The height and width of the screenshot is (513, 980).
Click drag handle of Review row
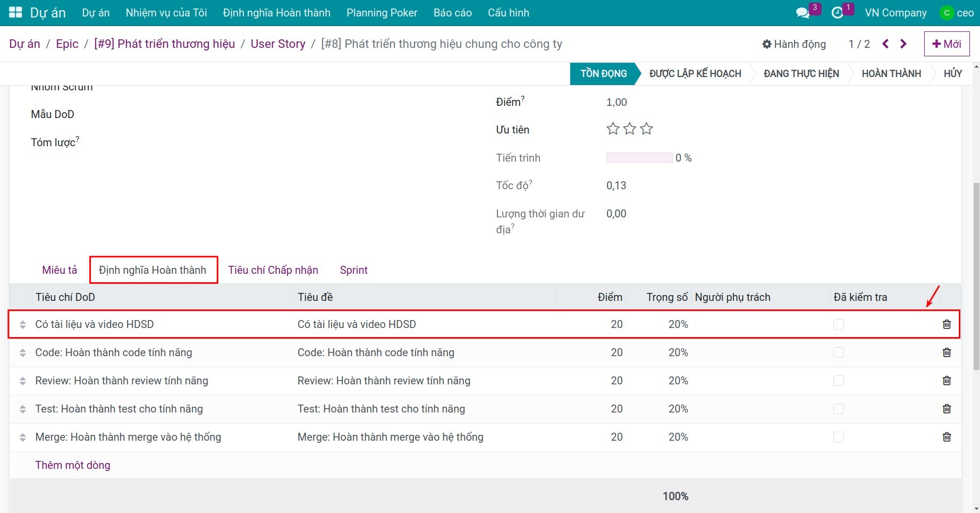click(22, 381)
